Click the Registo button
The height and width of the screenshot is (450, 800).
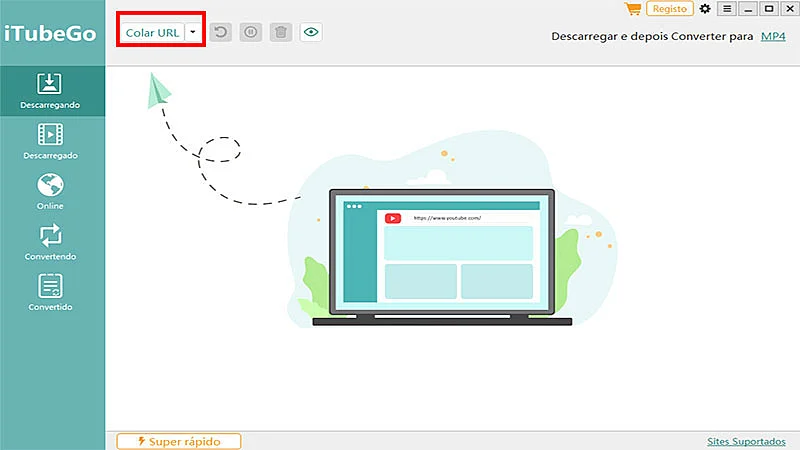(670, 9)
